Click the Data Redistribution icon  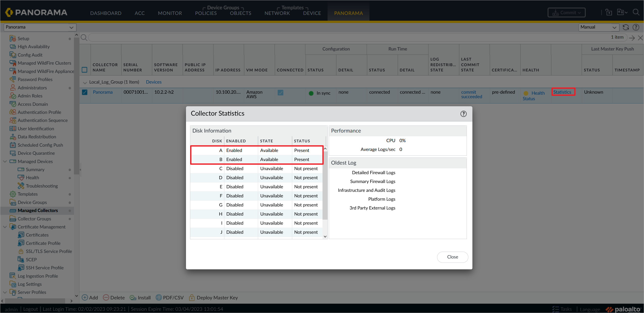(x=13, y=137)
